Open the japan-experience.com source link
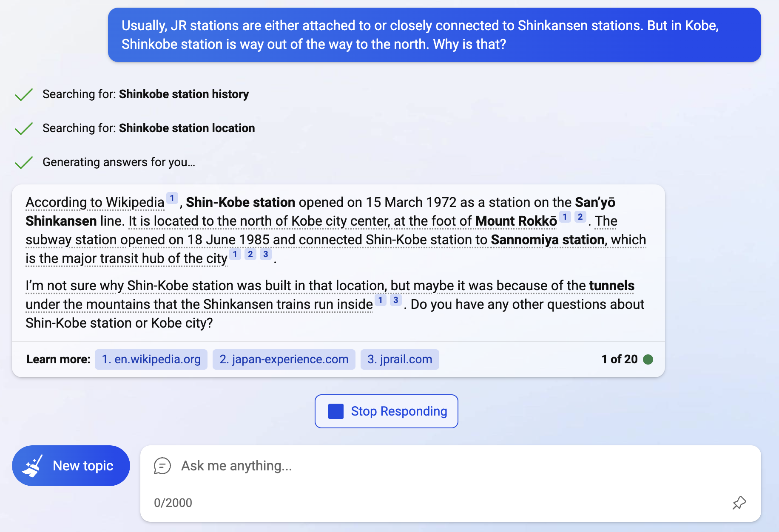779x532 pixels. tap(284, 359)
